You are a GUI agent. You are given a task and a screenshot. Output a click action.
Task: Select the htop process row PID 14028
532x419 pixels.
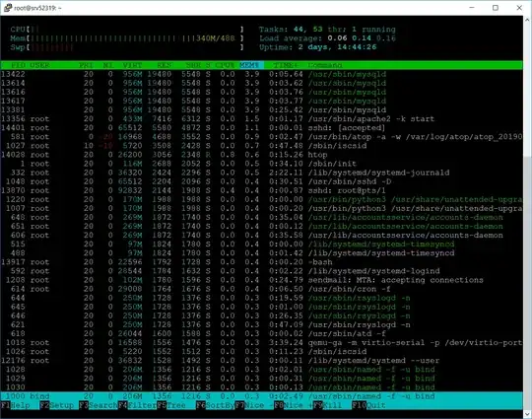[x=261, y=155]
